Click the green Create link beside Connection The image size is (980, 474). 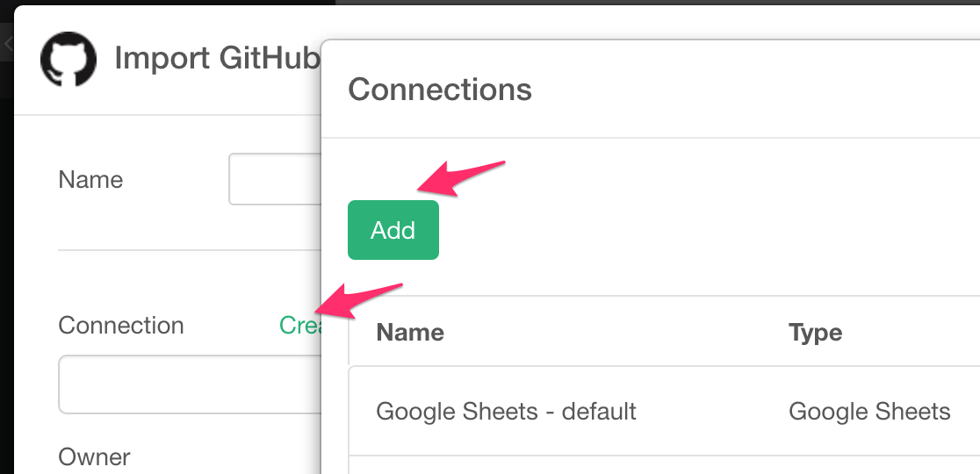click(300, 325)
